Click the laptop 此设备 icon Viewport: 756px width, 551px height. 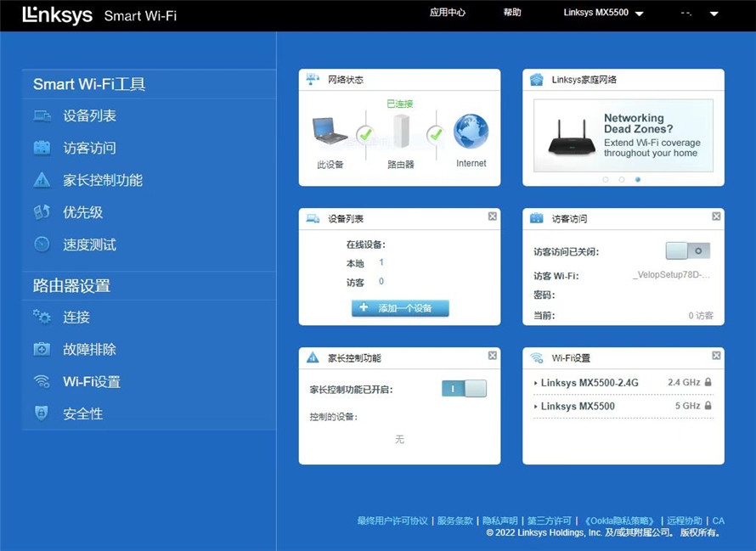pos(330,131)
